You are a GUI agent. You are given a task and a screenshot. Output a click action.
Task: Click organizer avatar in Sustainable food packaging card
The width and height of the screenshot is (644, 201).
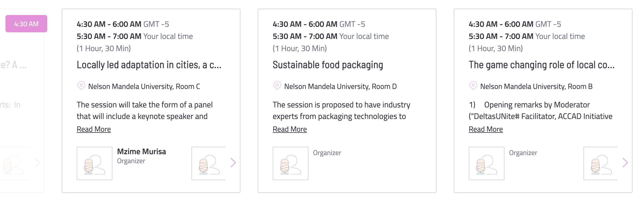291,163
